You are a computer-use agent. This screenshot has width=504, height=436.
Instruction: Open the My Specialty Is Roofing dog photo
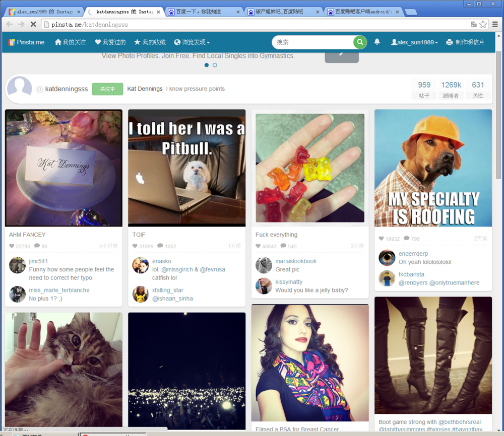(x=433, y=168)
